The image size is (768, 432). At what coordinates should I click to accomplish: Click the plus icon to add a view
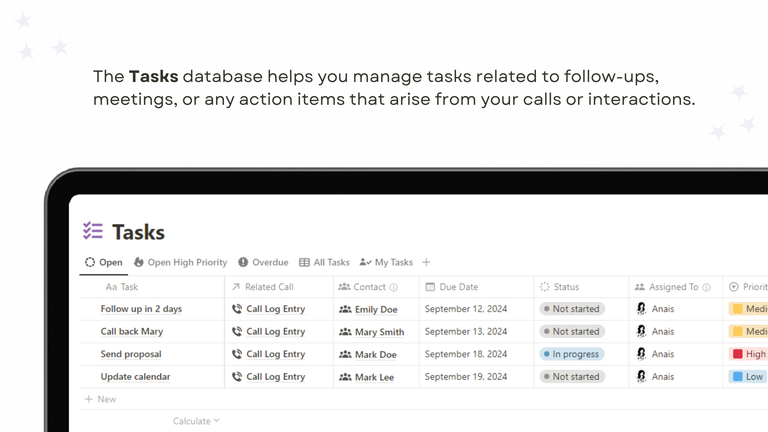coord(426,263)
